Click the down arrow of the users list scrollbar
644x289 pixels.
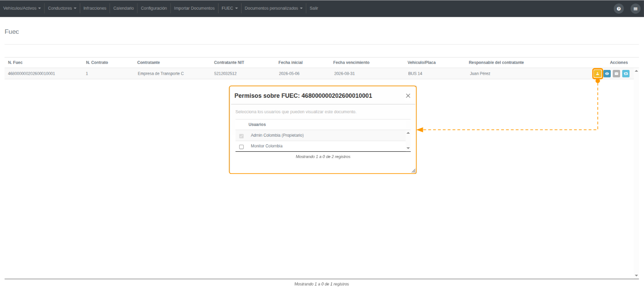408,148
